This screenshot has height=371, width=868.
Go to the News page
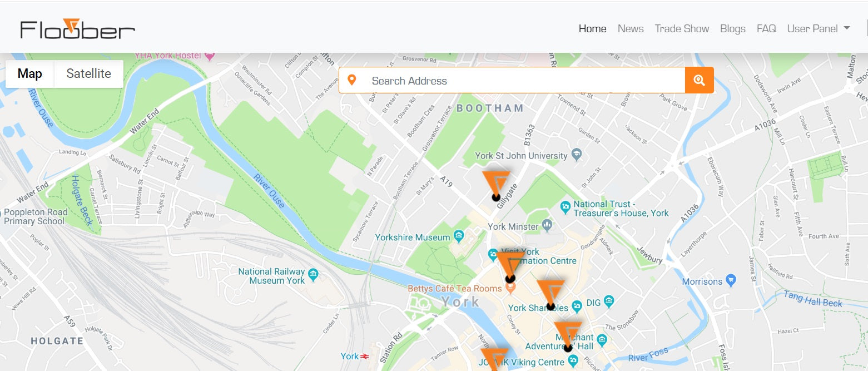pos(631,29)
